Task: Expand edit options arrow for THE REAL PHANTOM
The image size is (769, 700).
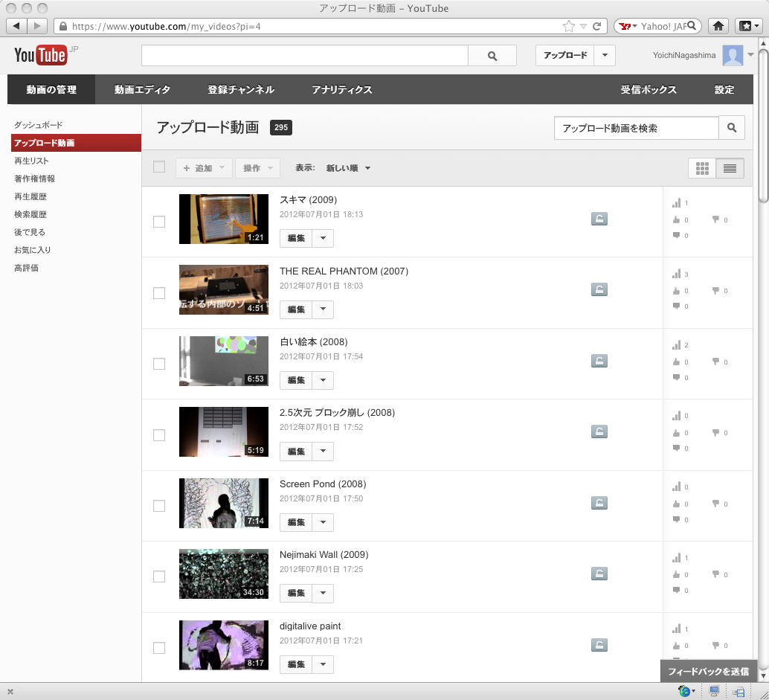Action: click(x=323, y=309)
